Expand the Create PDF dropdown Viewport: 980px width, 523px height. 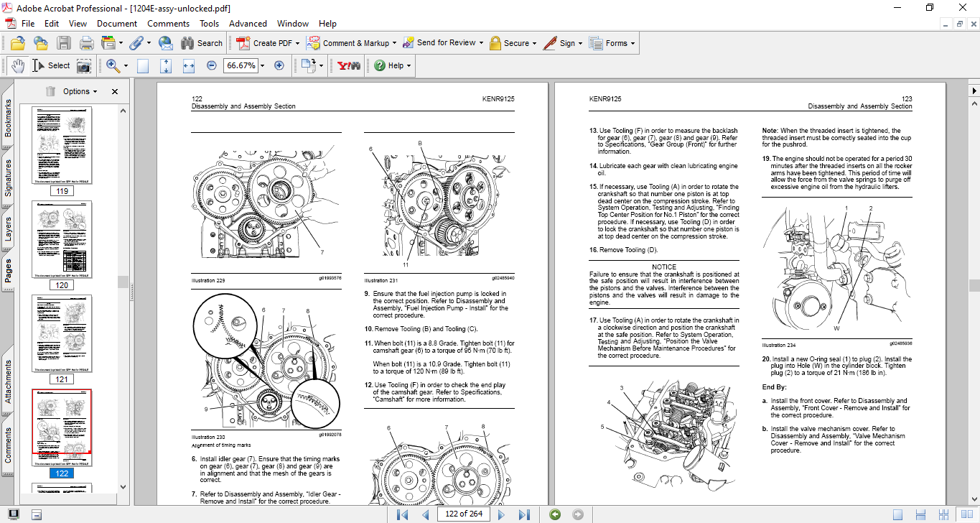coord(297,43)
